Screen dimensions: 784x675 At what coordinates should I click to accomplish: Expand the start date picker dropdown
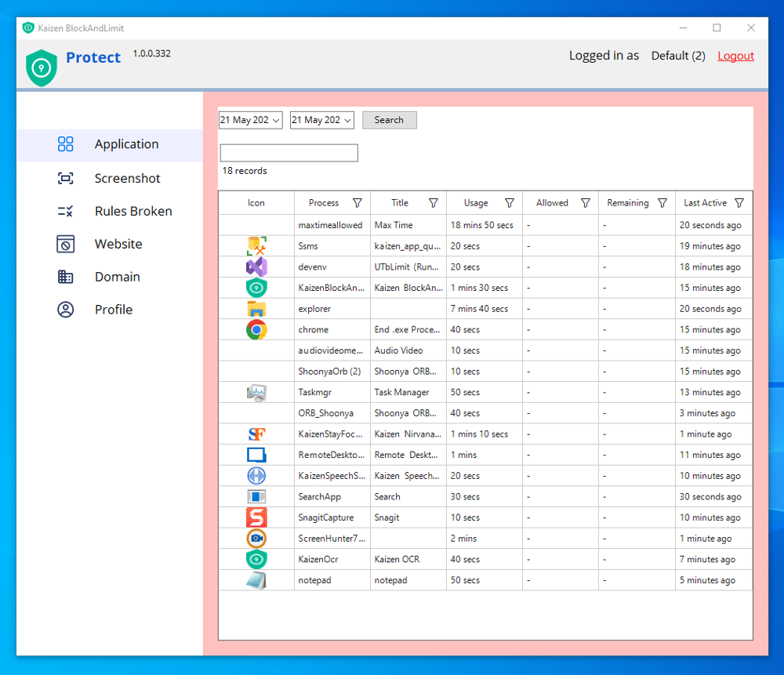[x=276, y=121]
